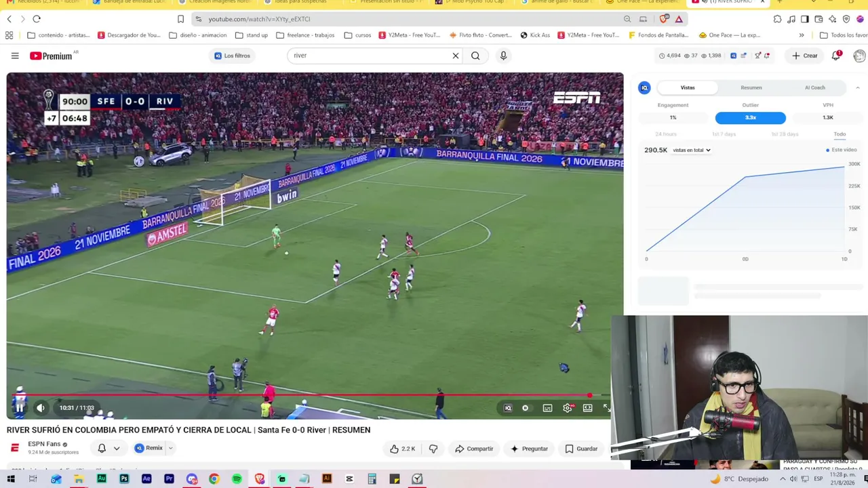Open the ESPN Fans channel link
The image size is (868, 488).
(x=44, y=444)
